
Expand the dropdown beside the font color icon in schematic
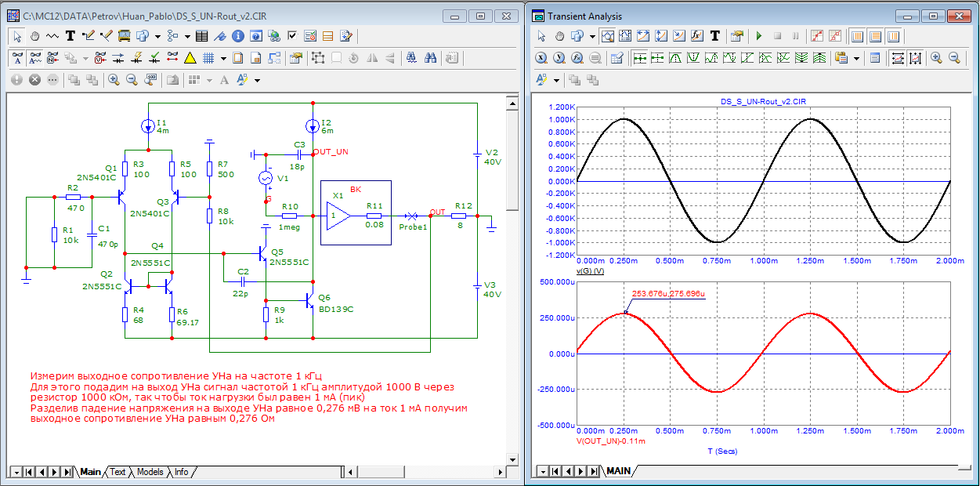pyautogui.click(x=257, y=80)
